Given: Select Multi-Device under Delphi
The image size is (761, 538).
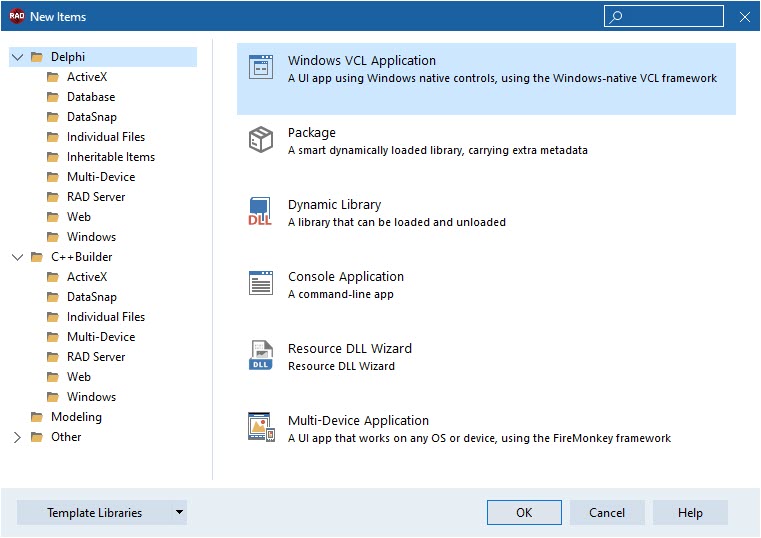Looking at the screenshot, I should coord(101,177).
